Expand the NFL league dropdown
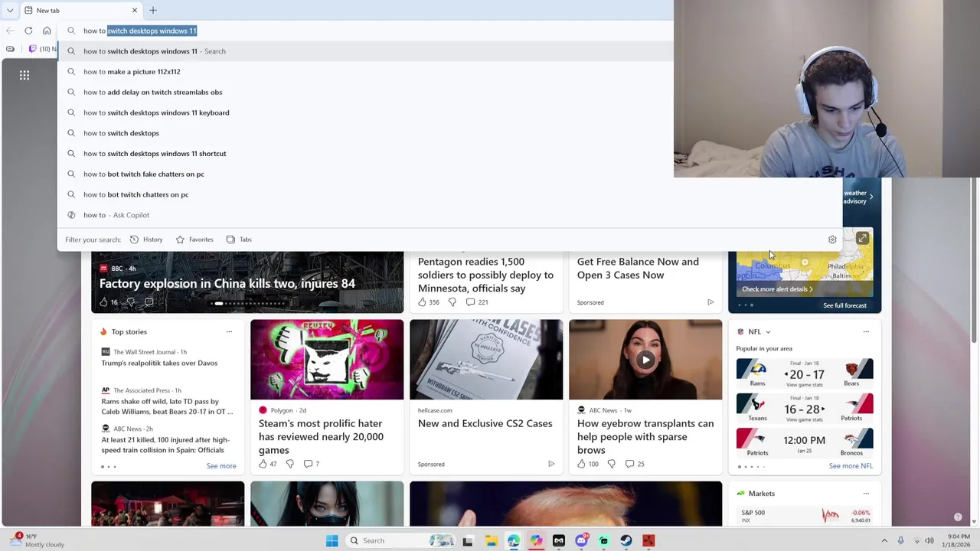The height and width of the screenshot is (551, 980). point(768,332)
